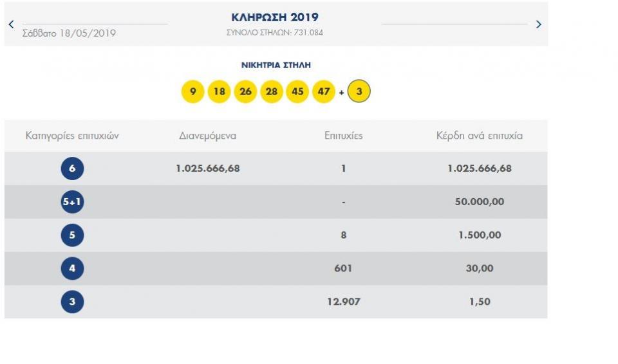The height and width of the screenshot is (364, 618).
Task: Select the blue 5+1 category badge
Action: coord(72,202)
